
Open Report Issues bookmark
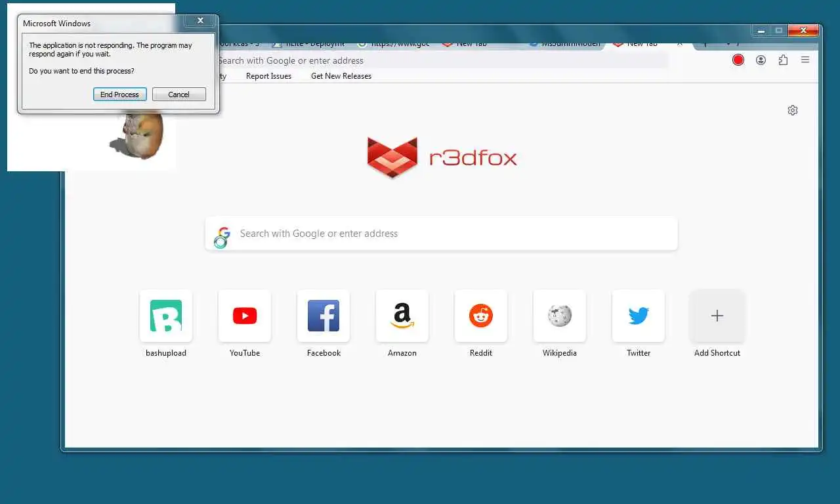coord(268,76)
